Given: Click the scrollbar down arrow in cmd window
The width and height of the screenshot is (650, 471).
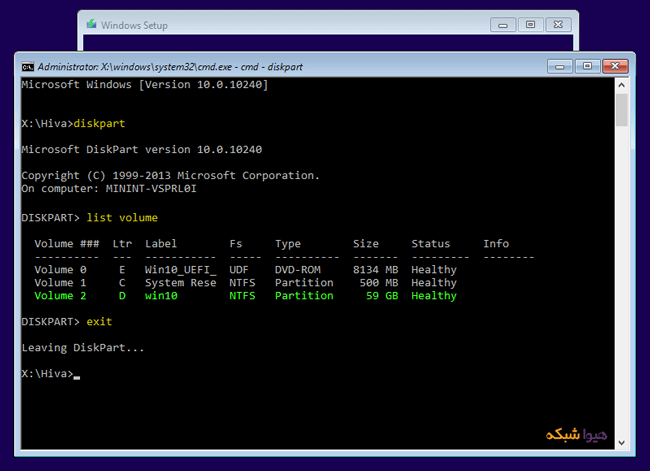Looking at the screenshot, I should point(621,443).
